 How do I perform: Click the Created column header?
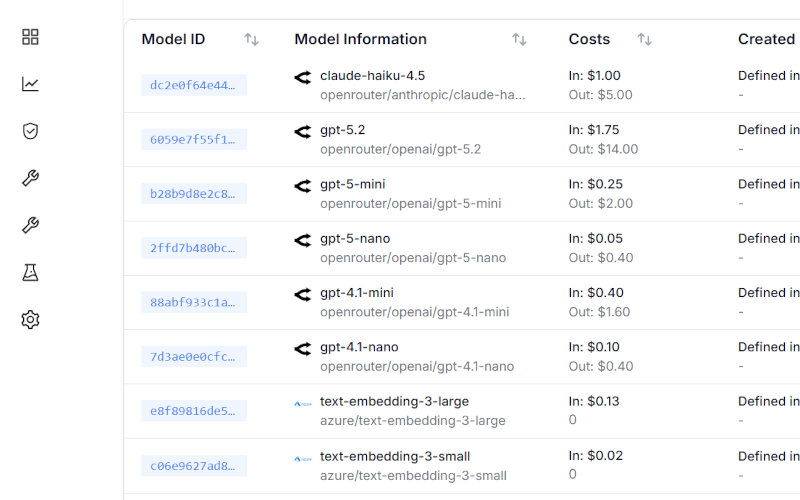[x=766, y=40]
